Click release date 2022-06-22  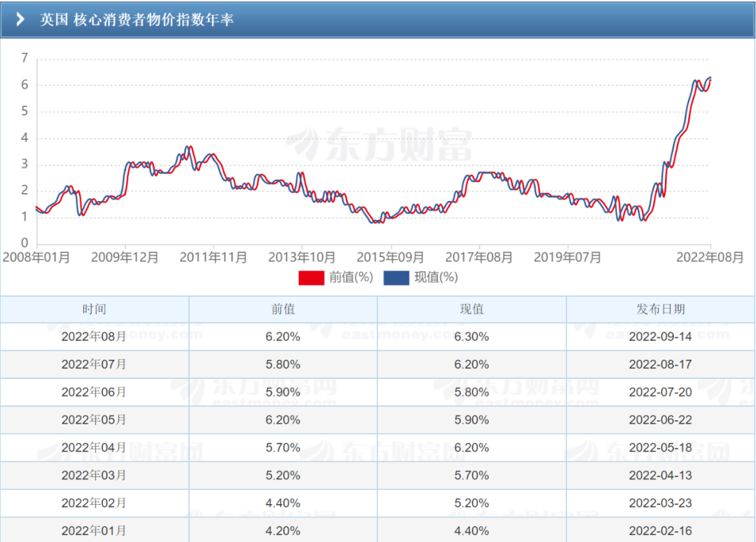point(661,420)
